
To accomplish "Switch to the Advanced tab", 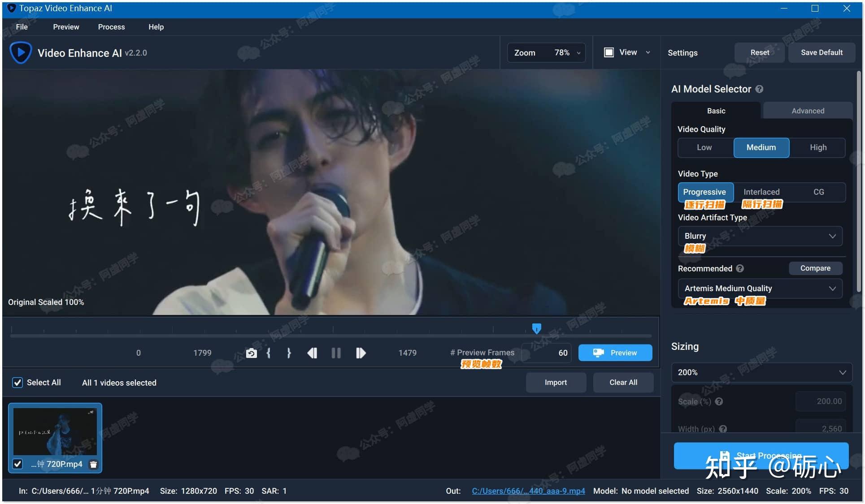I will click(x=808, y=111).
